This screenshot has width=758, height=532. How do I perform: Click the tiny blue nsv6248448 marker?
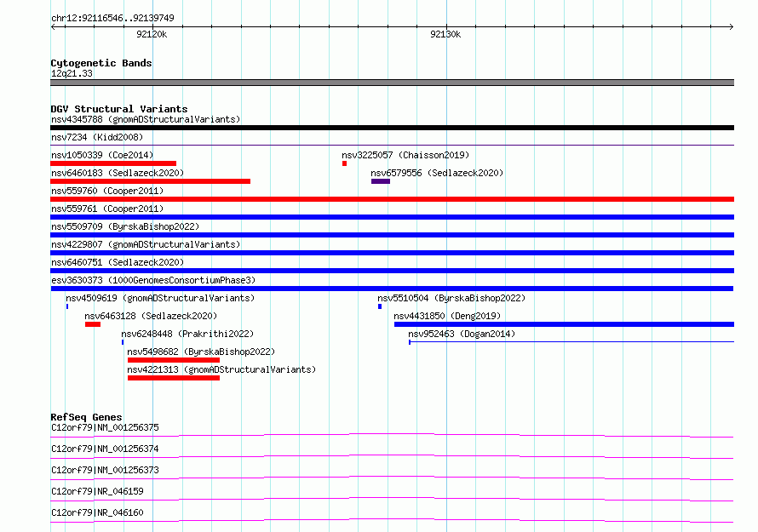pyautogui.click(x=123, y=342)
